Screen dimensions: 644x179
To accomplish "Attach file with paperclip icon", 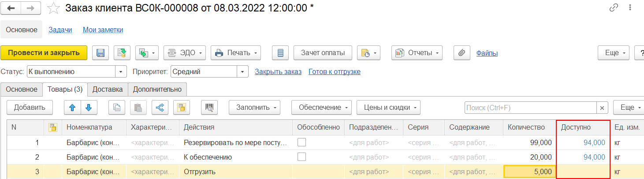I will 462,53.
